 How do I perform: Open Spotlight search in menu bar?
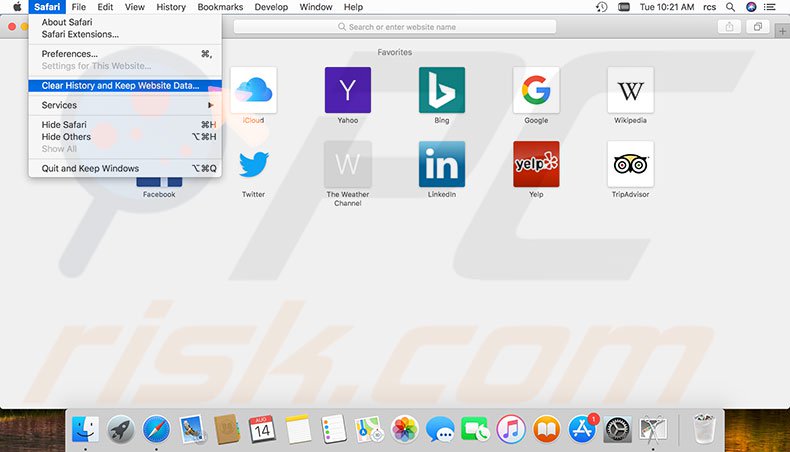click(x=730, y=7)
